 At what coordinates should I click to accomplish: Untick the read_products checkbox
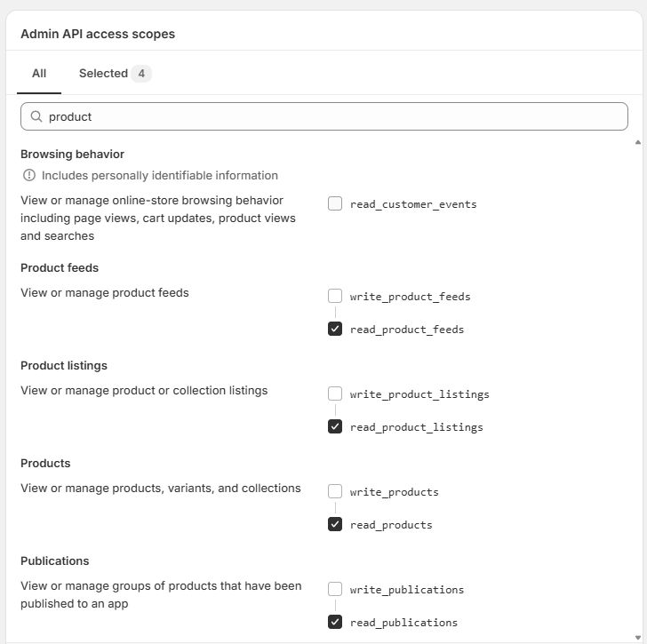[335, 524]
